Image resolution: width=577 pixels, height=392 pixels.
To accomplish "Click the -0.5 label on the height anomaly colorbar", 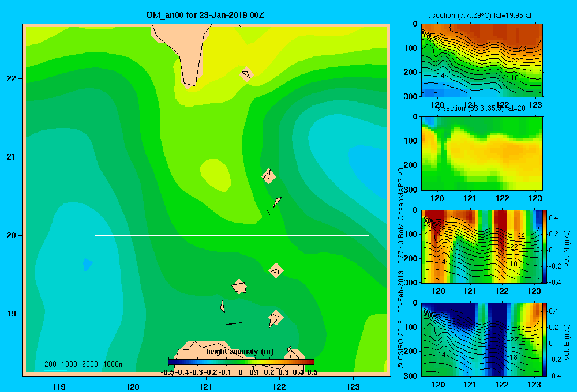I will (167, 372).
